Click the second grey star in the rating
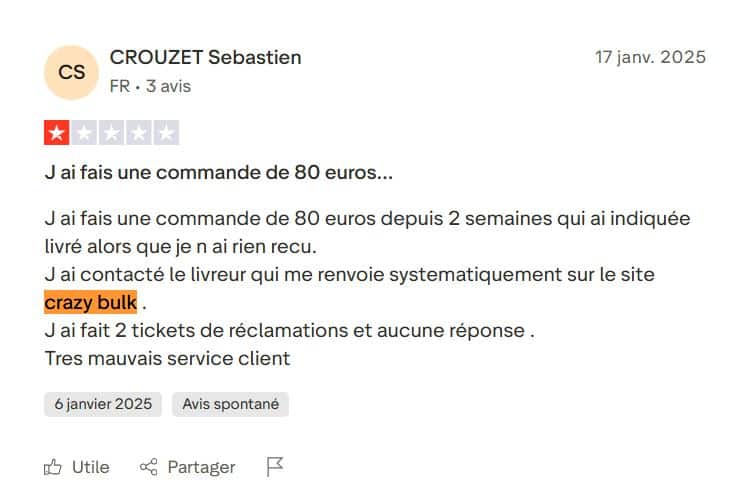 coord(84,133)
